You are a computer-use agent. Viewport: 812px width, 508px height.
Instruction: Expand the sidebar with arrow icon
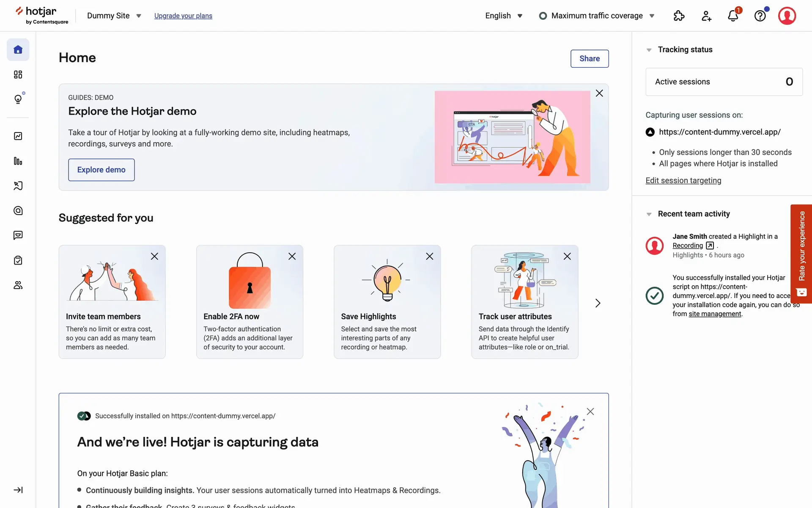pos(18,490)
